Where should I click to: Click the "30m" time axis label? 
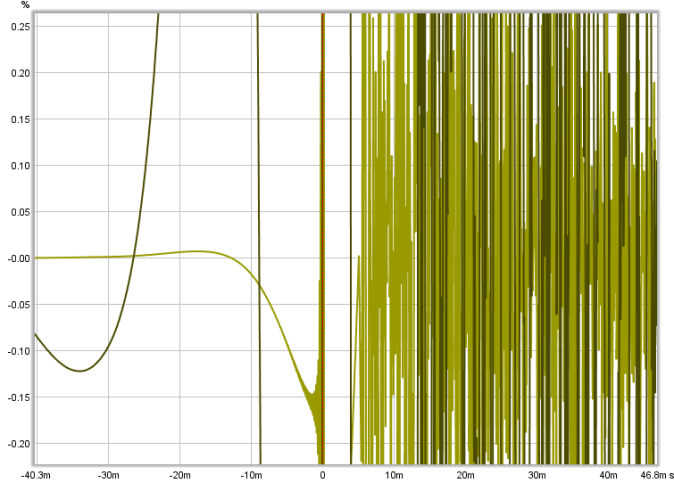coord(536,475)
